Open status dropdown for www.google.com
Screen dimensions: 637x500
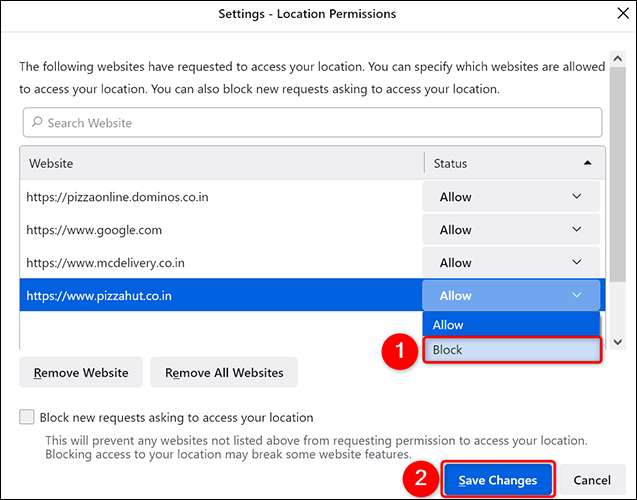click(511, 230)
